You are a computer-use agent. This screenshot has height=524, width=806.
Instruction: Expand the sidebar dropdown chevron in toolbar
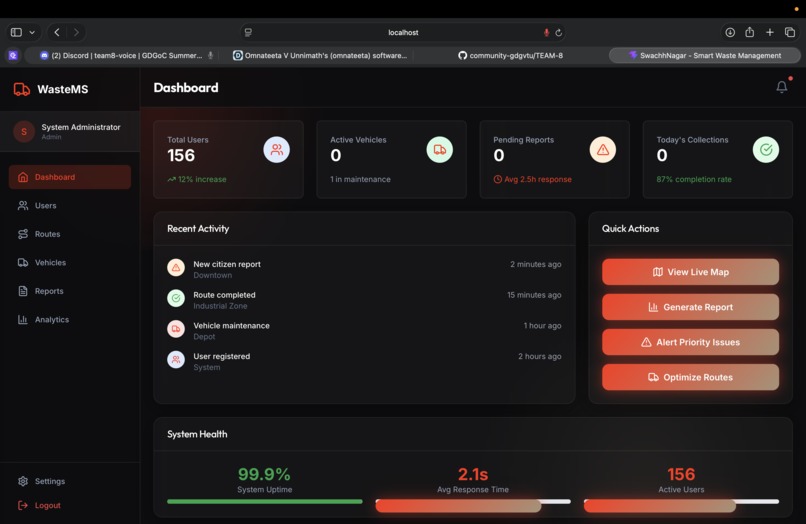[x=32, y=32]
